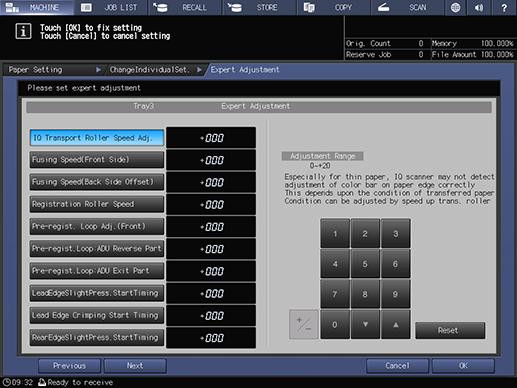Click the Memory 100.000% readout
Viewport: 517px width, 388px height.
point(472,43)
